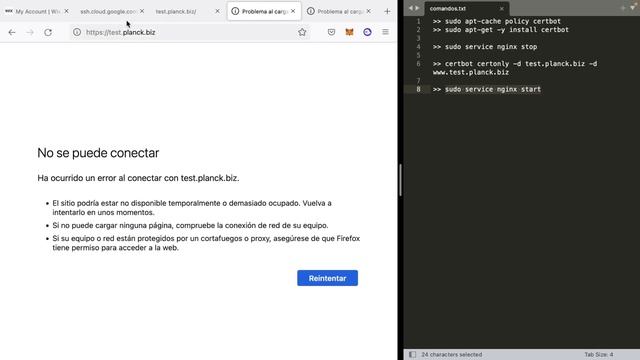Click the Reintentar button
640x360 pixels.
click(x=327, y=278)
